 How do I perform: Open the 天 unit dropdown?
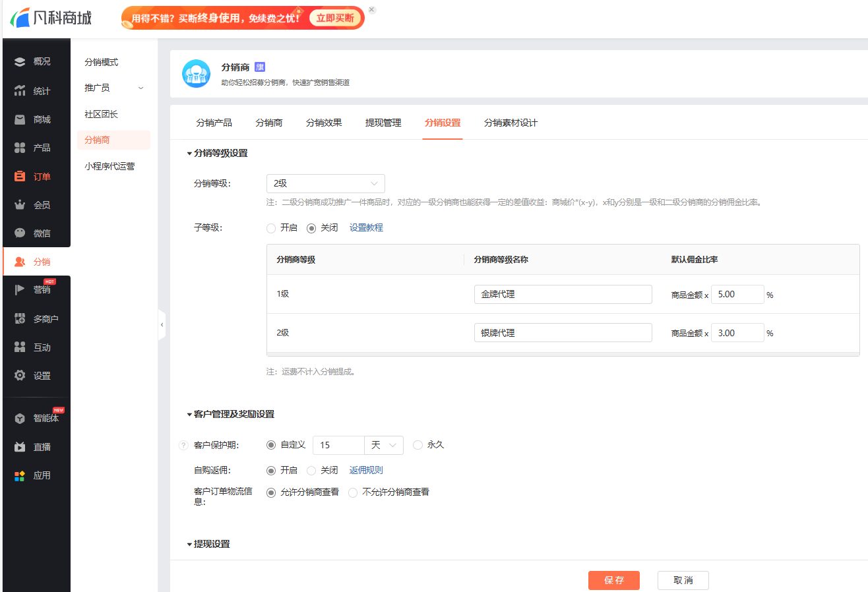pos(384,446)
